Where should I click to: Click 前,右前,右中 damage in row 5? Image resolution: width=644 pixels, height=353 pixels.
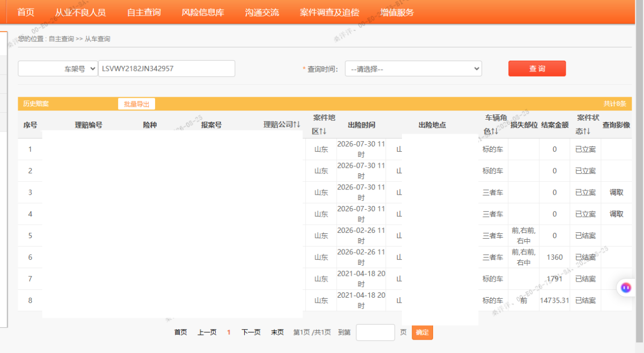(524, 236)
